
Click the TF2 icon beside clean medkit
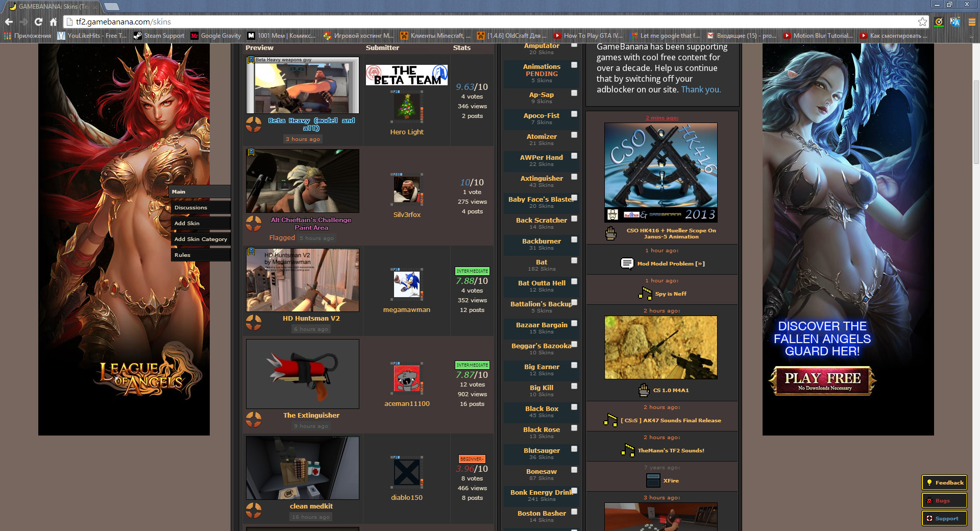coord(254,510)
